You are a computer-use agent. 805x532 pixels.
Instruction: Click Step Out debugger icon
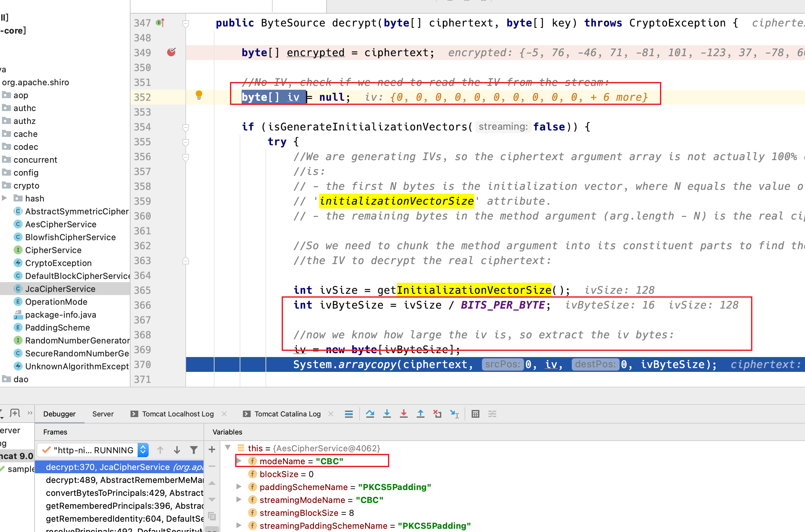[x=420, y=414]
